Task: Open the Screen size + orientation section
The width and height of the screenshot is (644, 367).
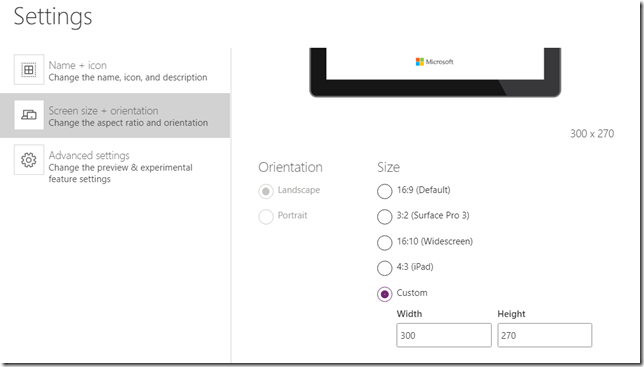Action: tap(115, 115)
